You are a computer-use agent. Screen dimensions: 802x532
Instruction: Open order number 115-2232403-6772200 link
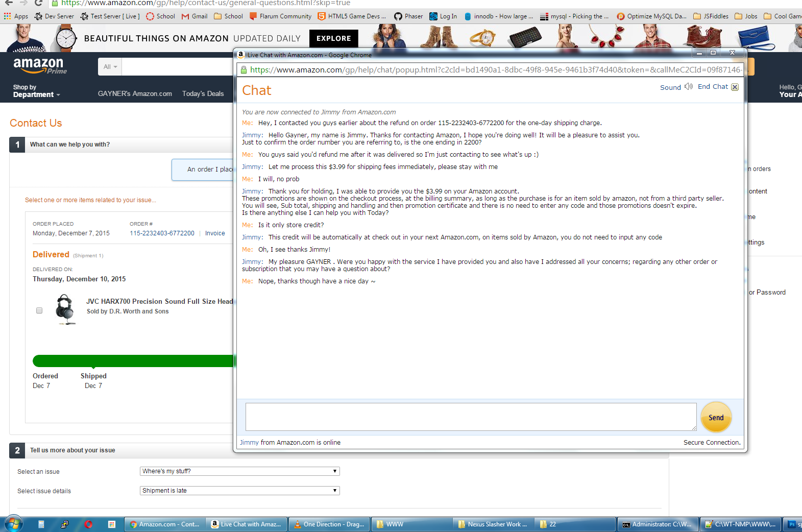click(x=162, y=233)
